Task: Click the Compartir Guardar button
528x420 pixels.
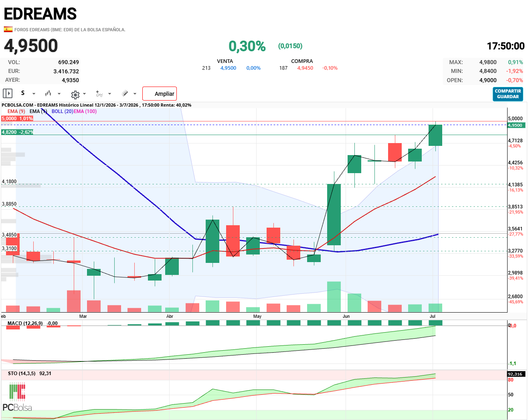Action: (508, 94)
